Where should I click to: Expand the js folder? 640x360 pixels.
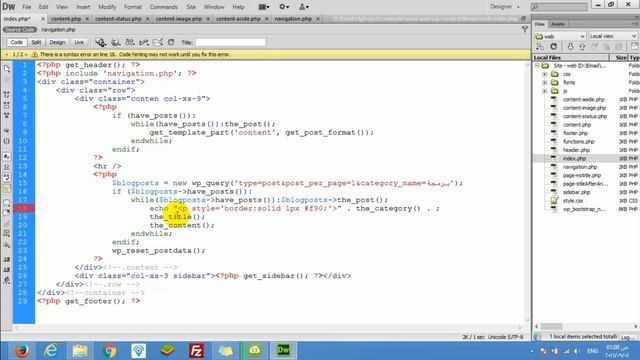544,91
